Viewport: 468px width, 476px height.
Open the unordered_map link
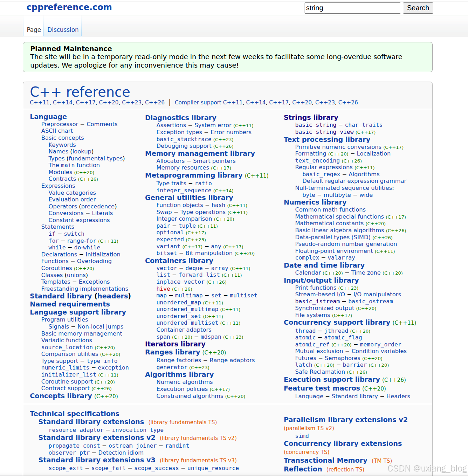[179, 302]
